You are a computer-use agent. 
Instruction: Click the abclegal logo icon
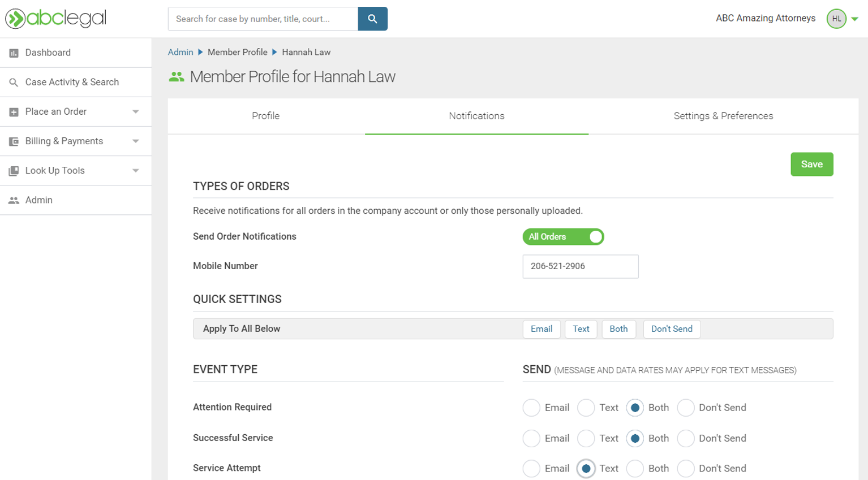pos(15,19)
